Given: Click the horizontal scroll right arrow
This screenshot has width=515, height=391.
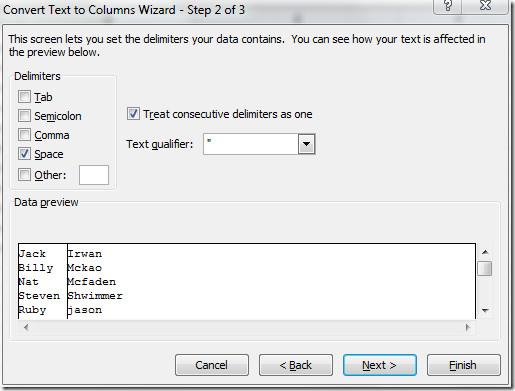Looking at the screenshot, I should tap(467, 327).
